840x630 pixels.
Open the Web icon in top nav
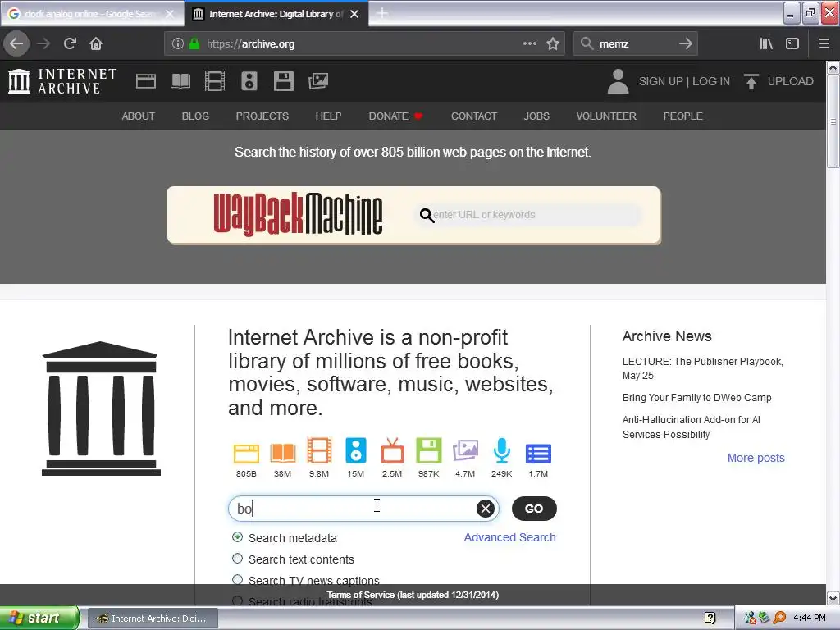pos(146,81)
